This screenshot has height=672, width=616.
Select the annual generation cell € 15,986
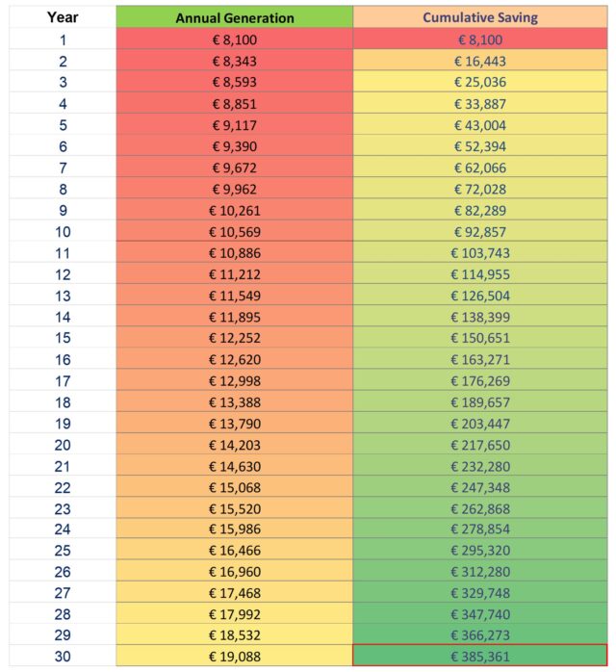coord(234,530)
